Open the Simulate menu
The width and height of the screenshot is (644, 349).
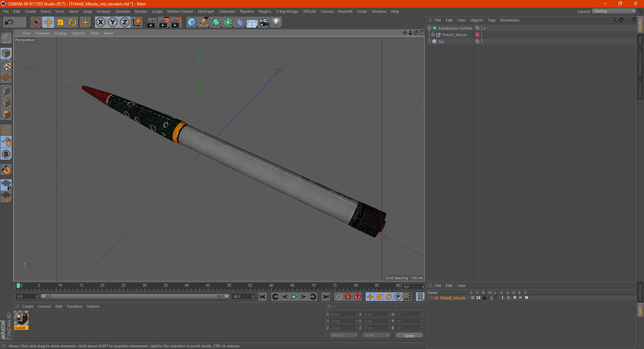tap(123, 11)
